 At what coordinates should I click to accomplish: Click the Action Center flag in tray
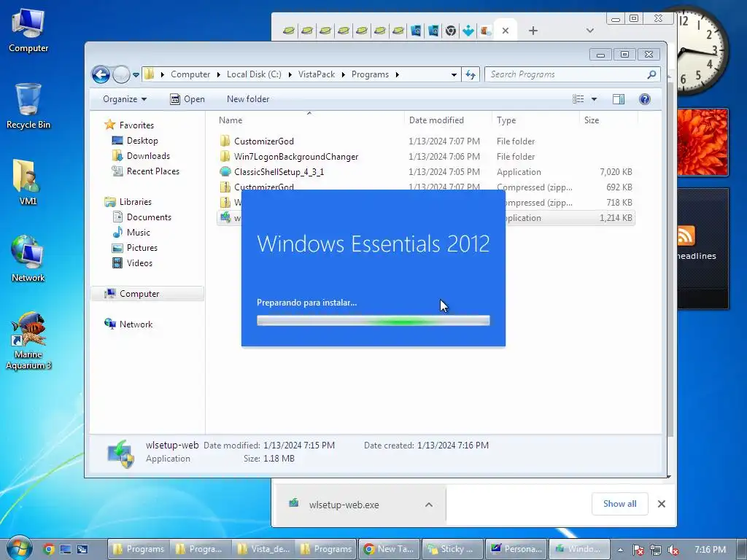[638, 550]
